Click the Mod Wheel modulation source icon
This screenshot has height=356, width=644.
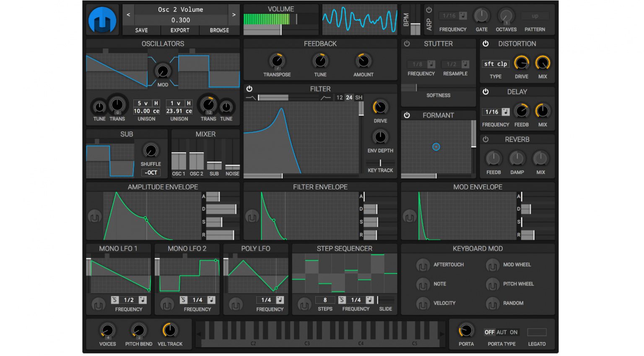pyautogui.click(x=493, y=265)
